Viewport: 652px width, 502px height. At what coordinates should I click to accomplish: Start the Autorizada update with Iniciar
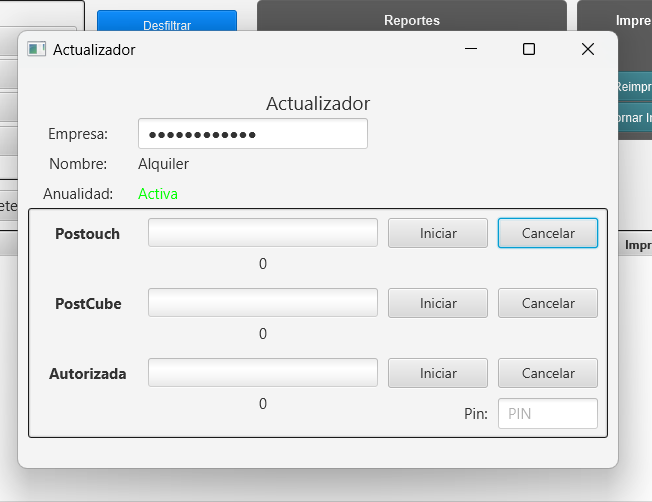[x=438, y=373]
